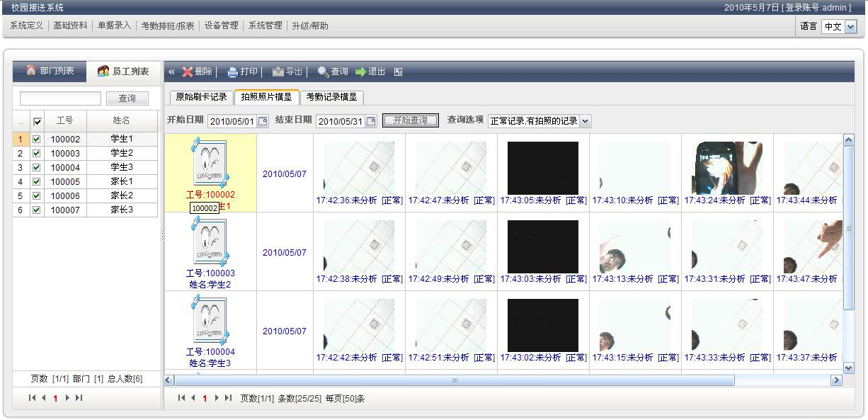Click the Export (导出) toolbar icon
868x420 pixels.
point(278,72)
